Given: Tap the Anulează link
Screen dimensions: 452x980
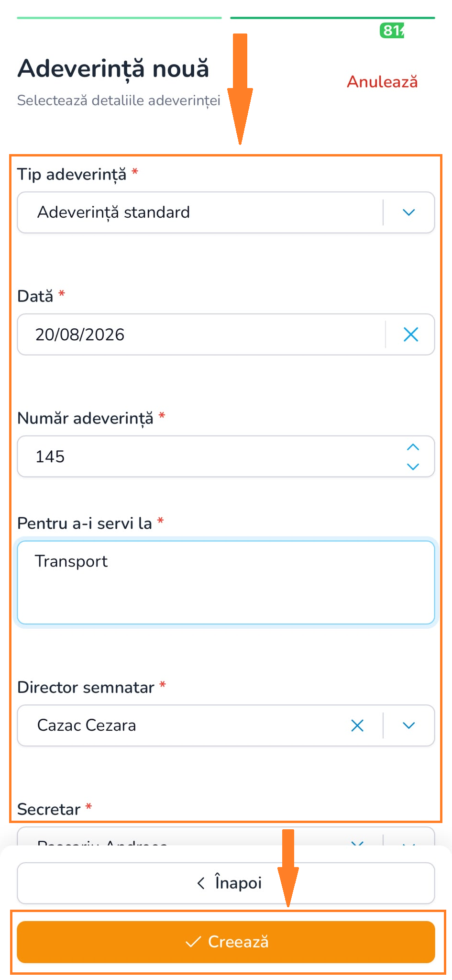Looking at the screenshot, I should (382, 82).
